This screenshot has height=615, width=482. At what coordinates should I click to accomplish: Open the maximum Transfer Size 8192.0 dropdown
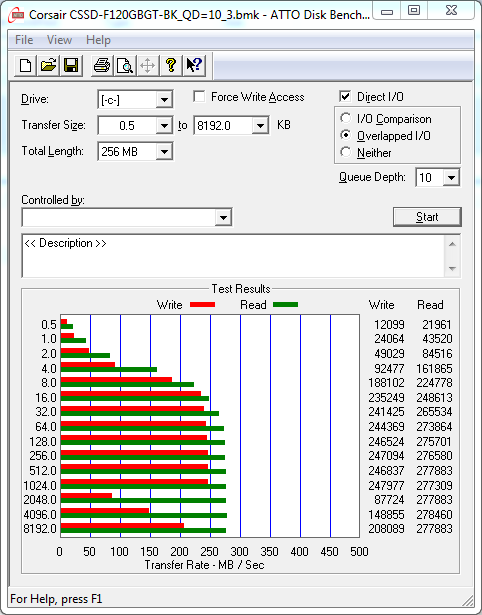point(260,126)
